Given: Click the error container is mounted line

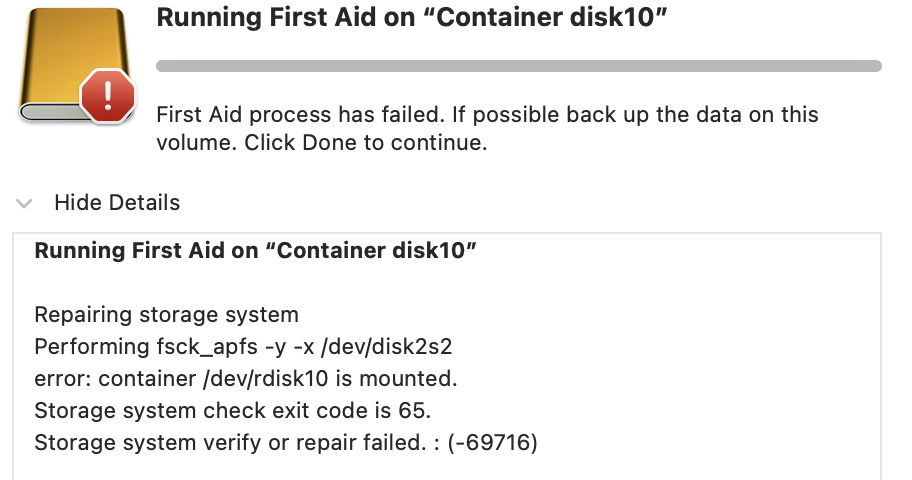Looking at the screenshot, I should tap(246, 379).
